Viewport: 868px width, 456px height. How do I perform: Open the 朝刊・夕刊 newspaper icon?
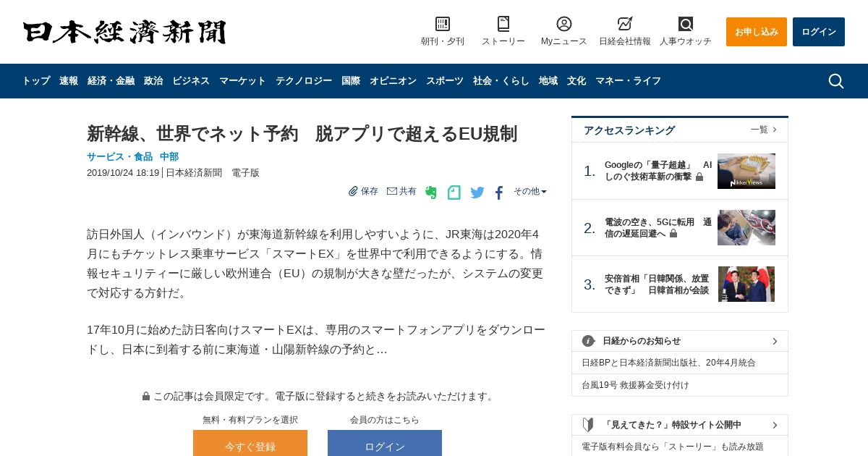click(x=443, y=24)
